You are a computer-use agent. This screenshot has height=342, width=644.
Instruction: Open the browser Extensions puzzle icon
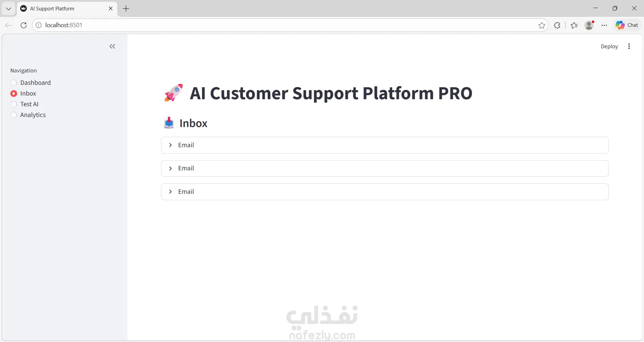(557, 25)
